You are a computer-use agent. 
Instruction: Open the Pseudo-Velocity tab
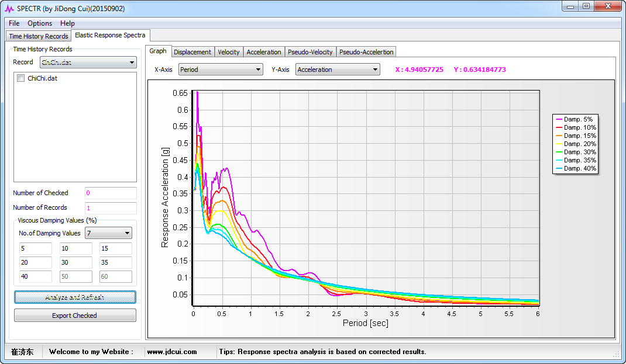tap(310, 52)
